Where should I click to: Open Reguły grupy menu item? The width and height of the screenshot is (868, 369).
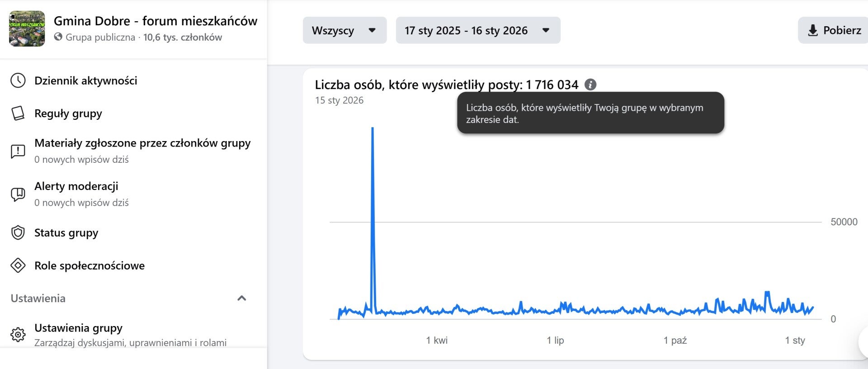[x=68, y=113]
